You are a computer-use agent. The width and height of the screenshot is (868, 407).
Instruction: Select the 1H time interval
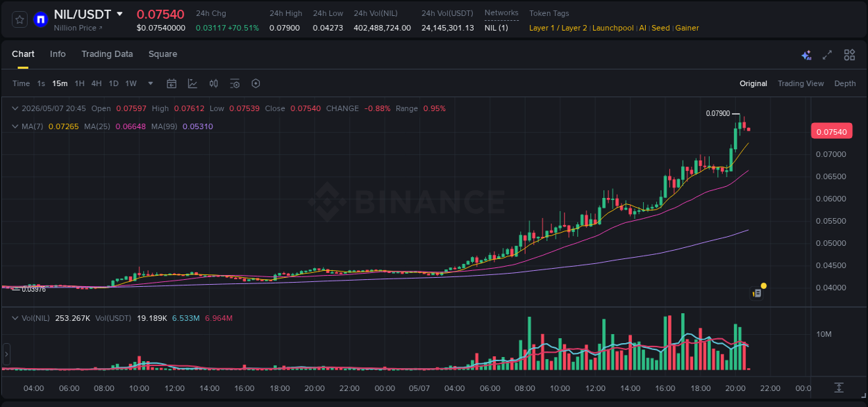pos(79,83)
